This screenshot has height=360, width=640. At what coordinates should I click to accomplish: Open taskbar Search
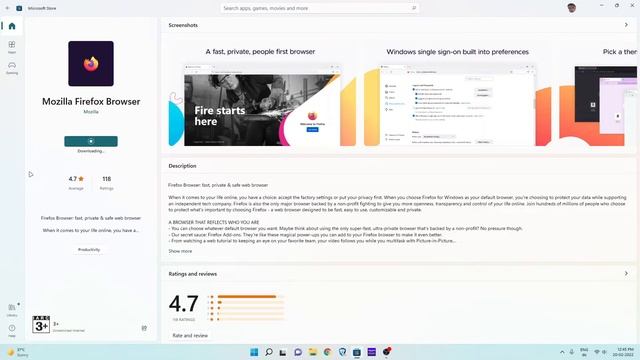(x=269, y=352)
